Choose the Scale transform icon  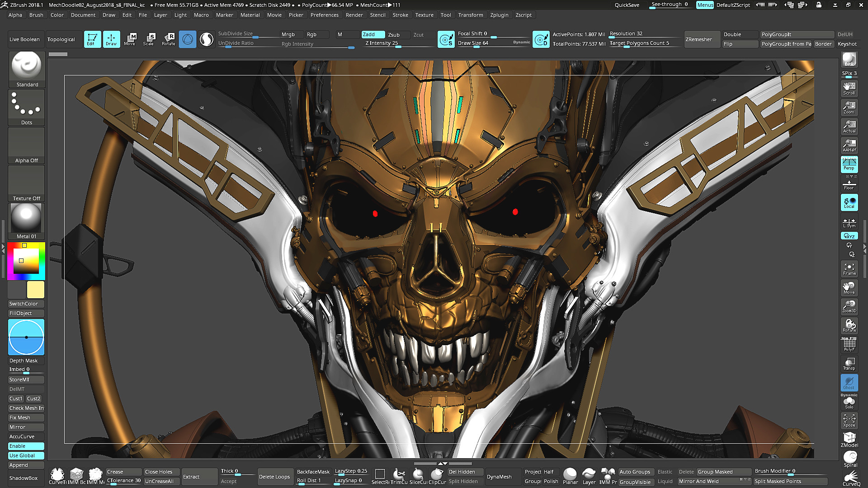[149, 39]
